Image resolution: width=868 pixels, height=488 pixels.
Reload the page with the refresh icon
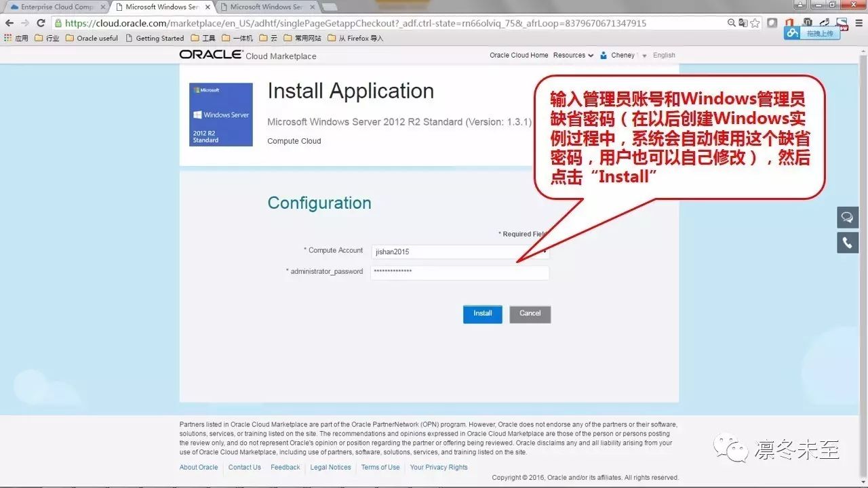(x=41, y=23)
